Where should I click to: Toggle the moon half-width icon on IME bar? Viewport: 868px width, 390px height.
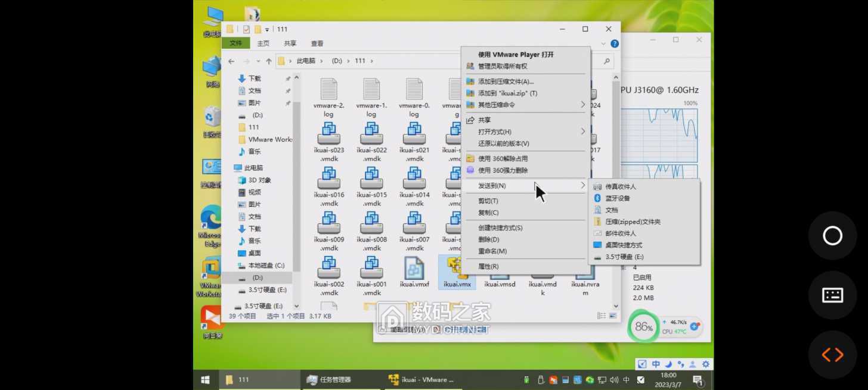coord(668,364)
